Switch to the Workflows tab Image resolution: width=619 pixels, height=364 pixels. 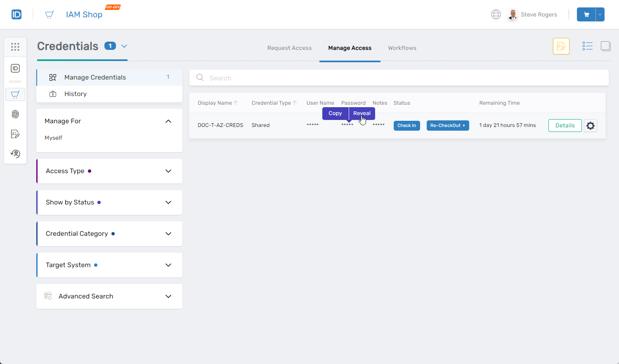point(402,48)
